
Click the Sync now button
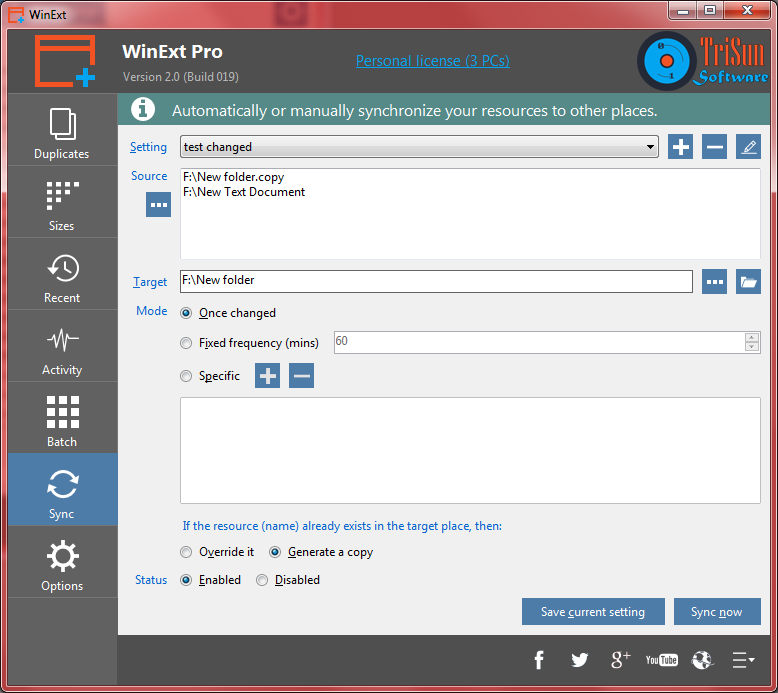pyautogui.click(x=717, y=612)
